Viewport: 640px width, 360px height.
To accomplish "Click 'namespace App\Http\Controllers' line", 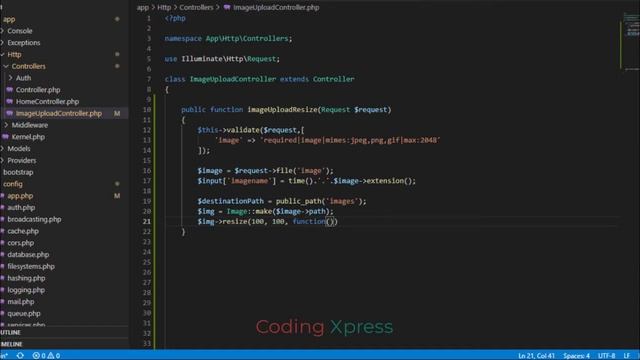I will coord(228,39).
